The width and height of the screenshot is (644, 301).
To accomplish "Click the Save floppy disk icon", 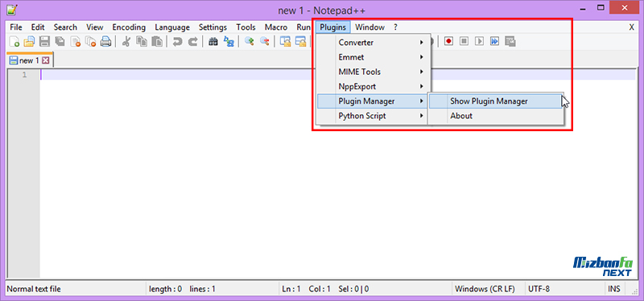I will (x=44, y=41).
